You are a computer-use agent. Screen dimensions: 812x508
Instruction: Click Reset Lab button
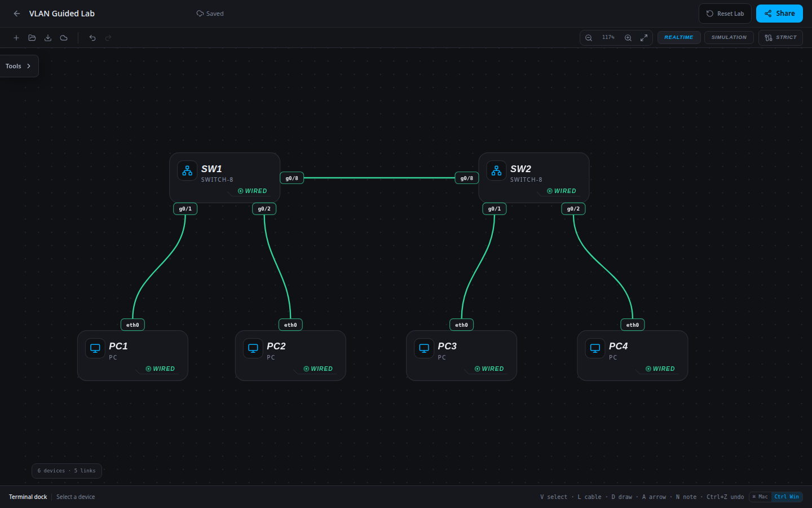pyautogui.click(x=725, y=14)
